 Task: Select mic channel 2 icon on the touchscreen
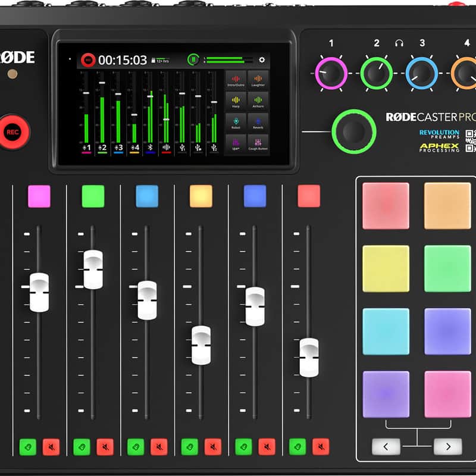coord(102,148)
